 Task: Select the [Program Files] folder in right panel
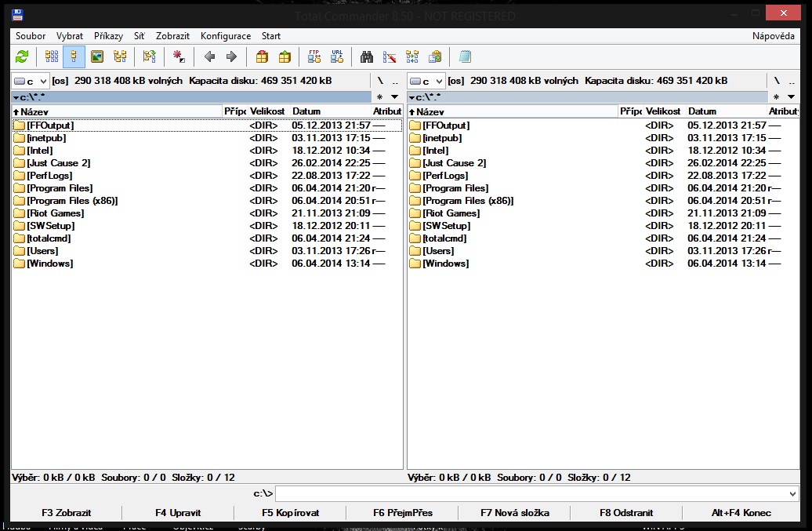[455, 188]
